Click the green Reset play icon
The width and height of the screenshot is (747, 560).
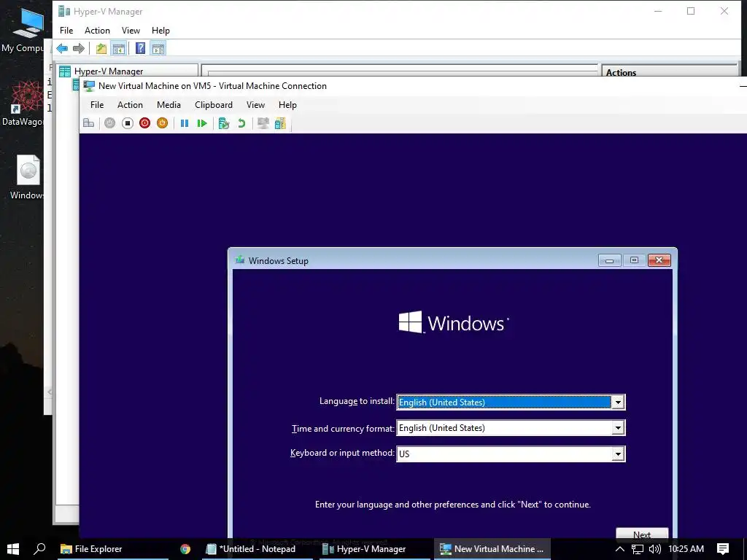pyautogui.click(x=202, y=123)
